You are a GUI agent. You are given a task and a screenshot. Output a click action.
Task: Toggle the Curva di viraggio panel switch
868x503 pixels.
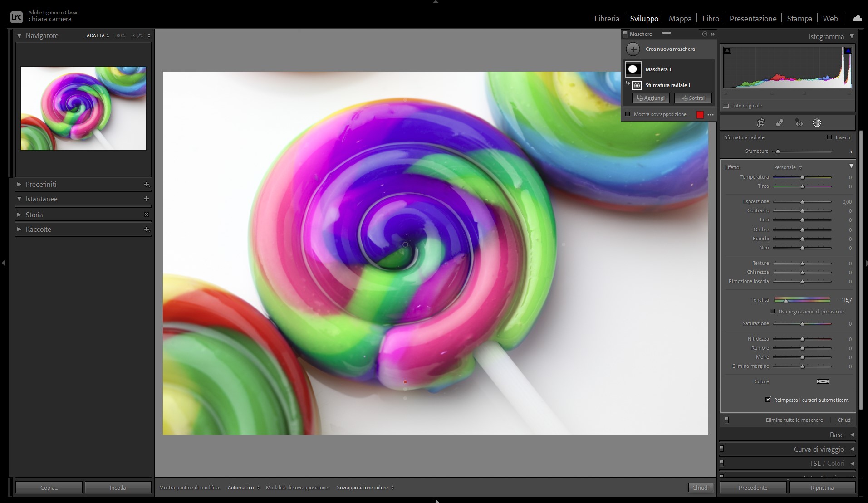[x=722, y=449]
